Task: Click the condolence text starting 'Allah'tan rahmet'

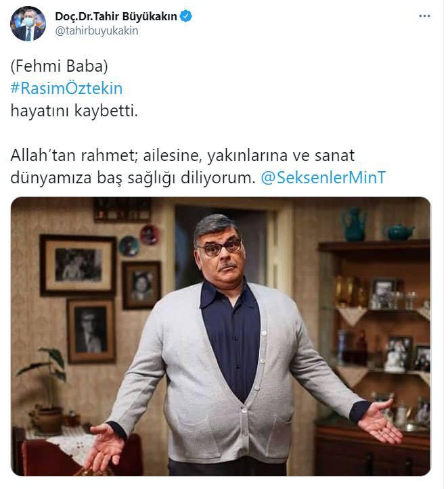Action: point(183,156)
